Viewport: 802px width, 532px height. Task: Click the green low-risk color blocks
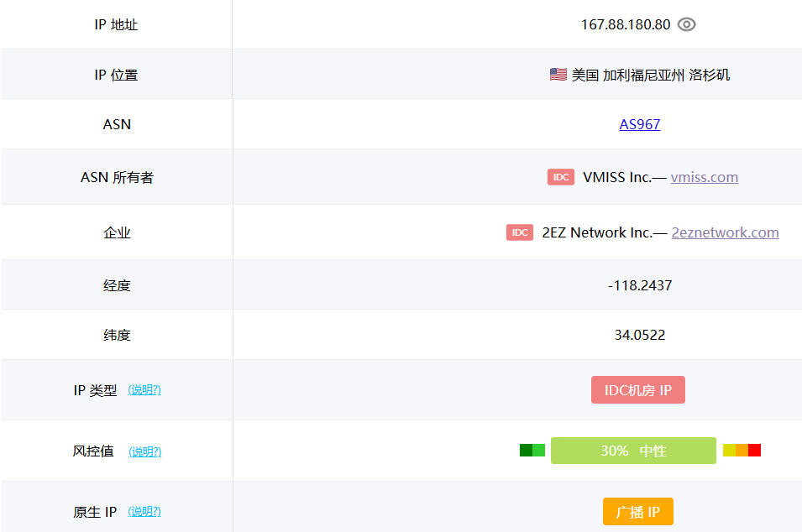click(532, 451)
